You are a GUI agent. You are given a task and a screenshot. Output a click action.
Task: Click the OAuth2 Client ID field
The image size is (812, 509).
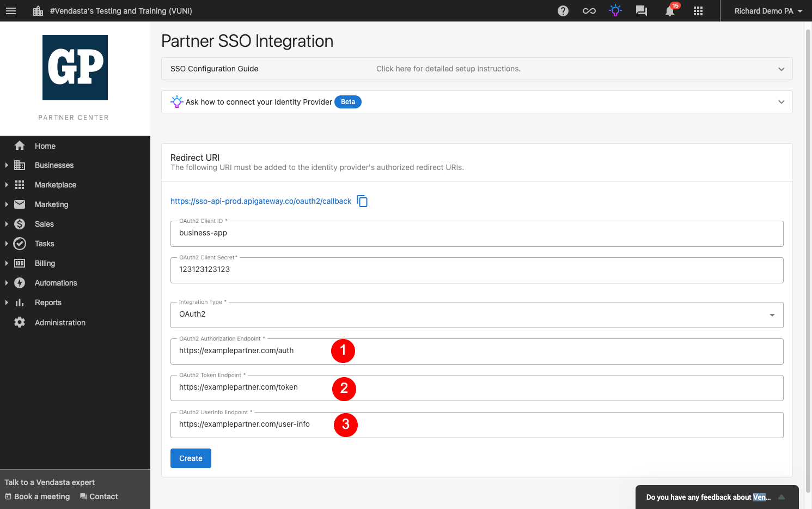click(x=477, y=234)
